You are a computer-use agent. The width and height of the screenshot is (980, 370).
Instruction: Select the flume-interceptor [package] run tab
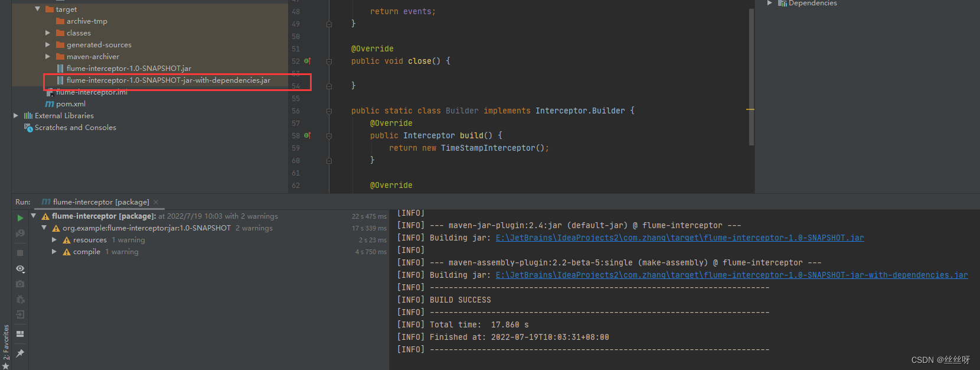pyautogui.click(x=100, y=202)
